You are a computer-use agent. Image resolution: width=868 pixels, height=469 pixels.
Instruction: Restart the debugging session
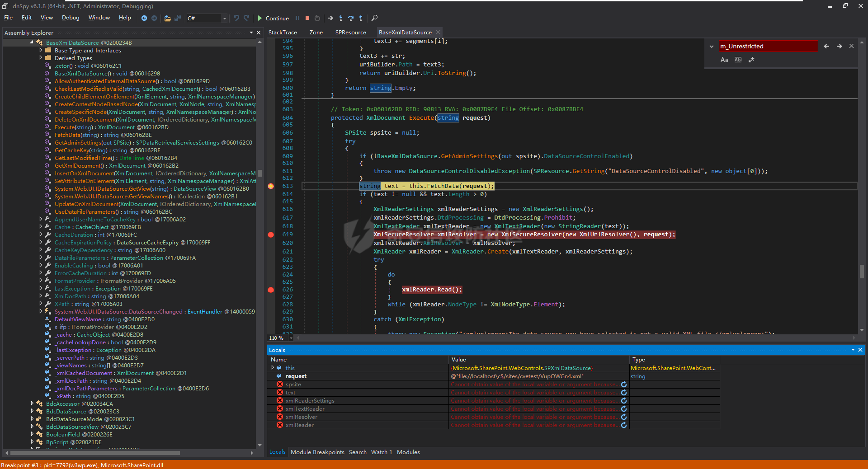pos(317,18)
